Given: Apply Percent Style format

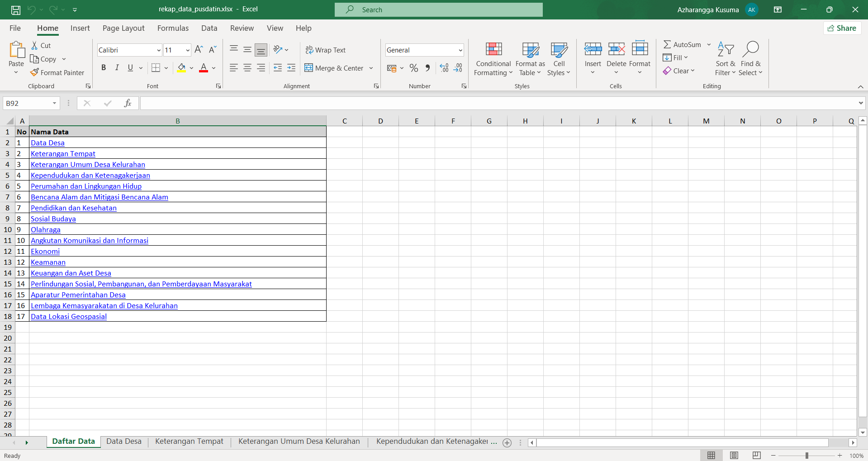Looking at the screenshot, I should [x=413, y=68].
